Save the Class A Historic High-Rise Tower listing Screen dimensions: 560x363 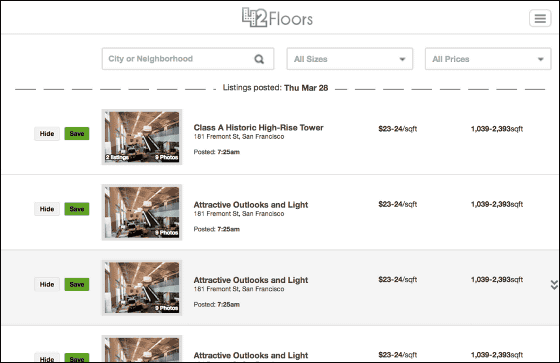(x=77, y=134)
